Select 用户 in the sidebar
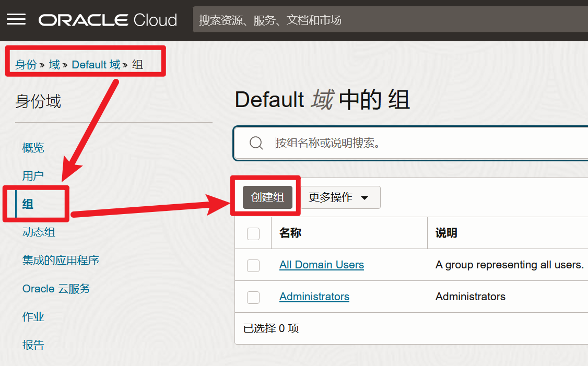This screenshot has width=588, height=366. pyautogui.click(x=33, y=175)
